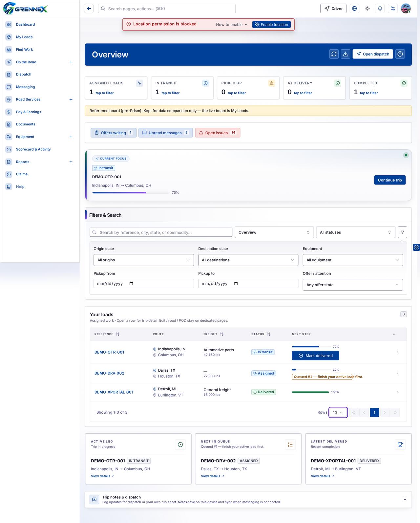Open Messaging in sidebar
Image resolution: width=420 pixels, height=523 pixels.
(25, 87)
